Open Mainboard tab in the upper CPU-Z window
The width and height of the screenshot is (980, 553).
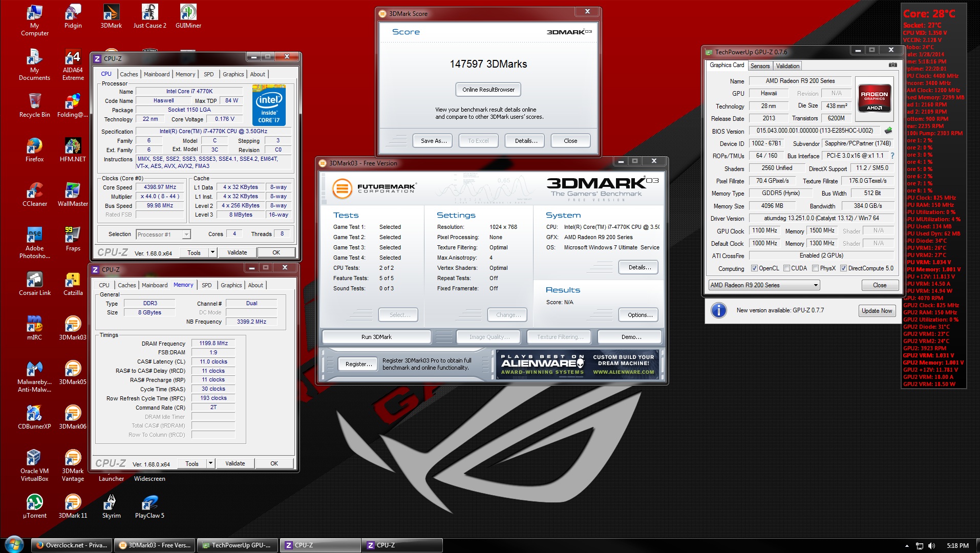[x=157, y=74]
